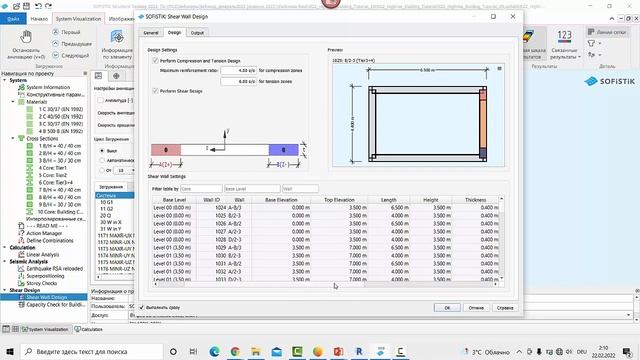
Task: Open the blue File menu tab
Action: pyautogui.click(x=13, y=19)
